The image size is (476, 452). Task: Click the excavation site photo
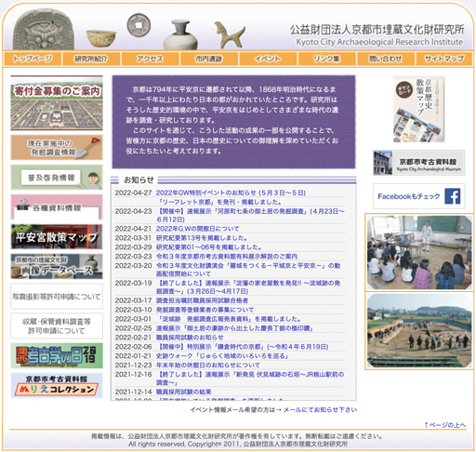[x=419, y=331]
